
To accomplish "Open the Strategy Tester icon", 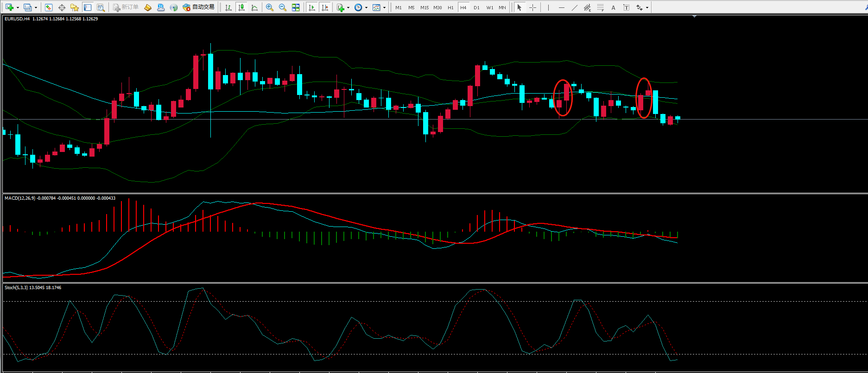I will 101,7.
